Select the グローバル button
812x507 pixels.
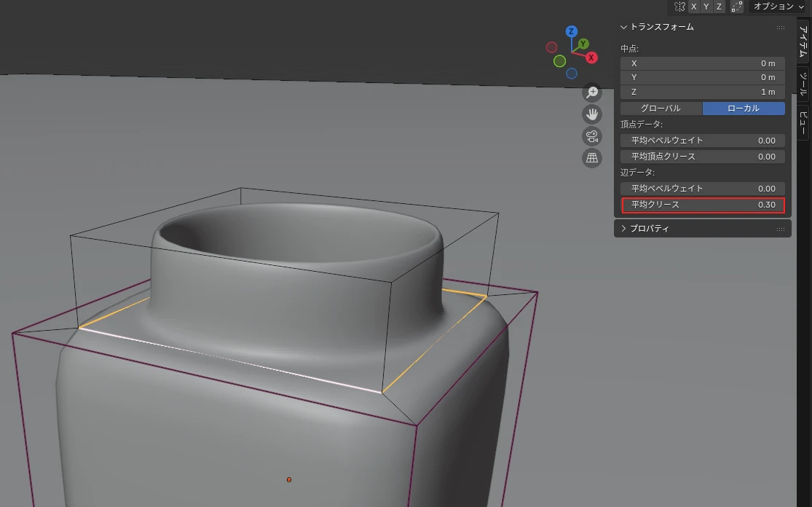[661, 109]
